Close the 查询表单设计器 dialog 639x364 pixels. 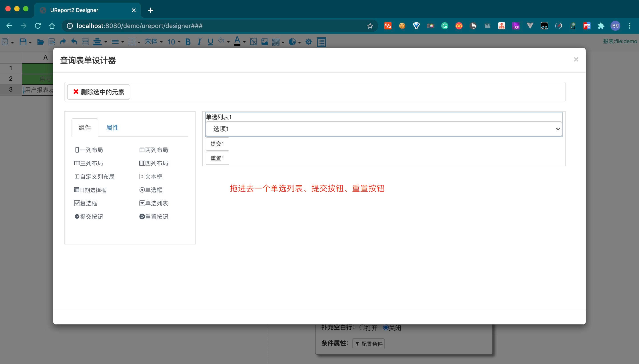[x=576, y=59]
